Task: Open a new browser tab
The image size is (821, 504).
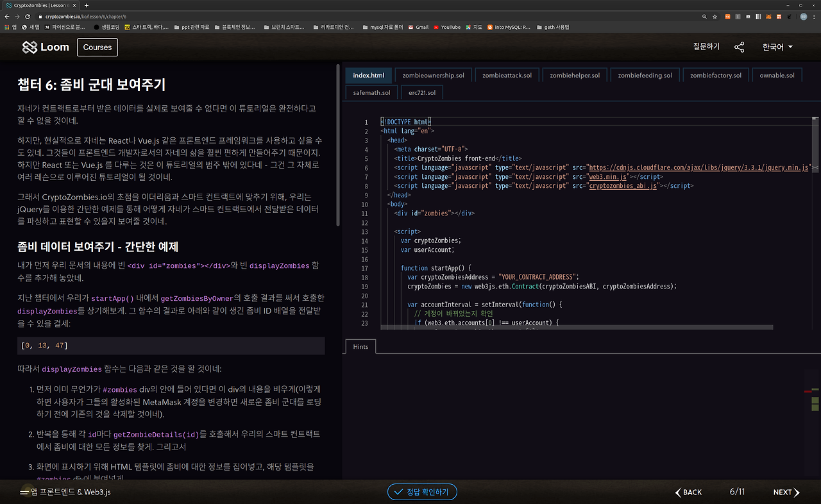Action: pos(87,5)
